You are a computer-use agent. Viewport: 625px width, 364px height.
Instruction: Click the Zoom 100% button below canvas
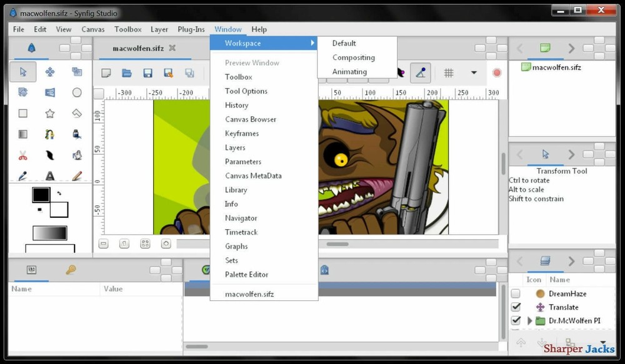(124, 243)
